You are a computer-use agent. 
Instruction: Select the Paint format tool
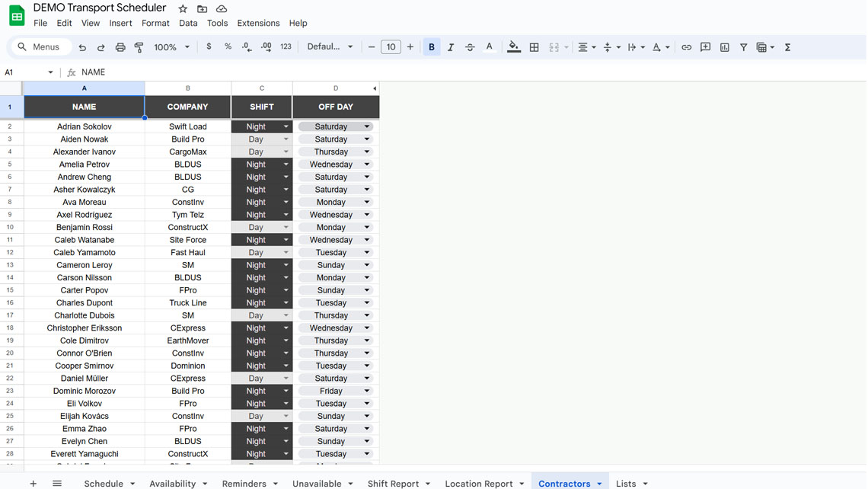(139, 47)
